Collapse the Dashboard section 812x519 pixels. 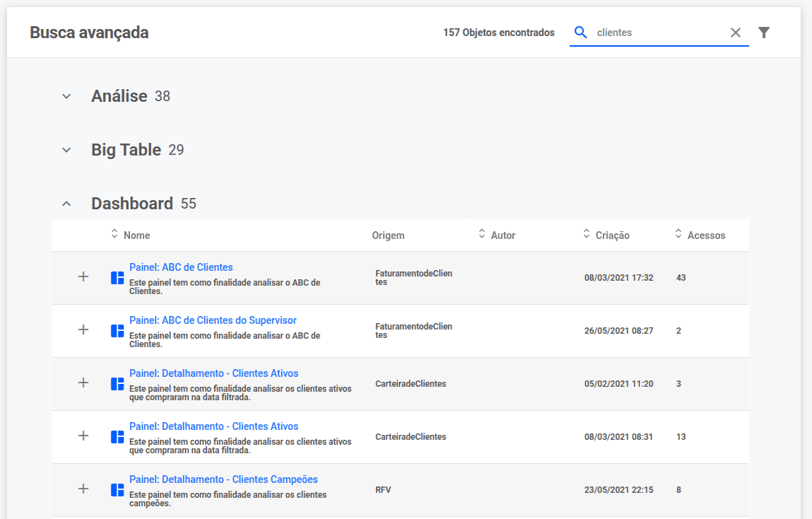[x=66, y=204]
